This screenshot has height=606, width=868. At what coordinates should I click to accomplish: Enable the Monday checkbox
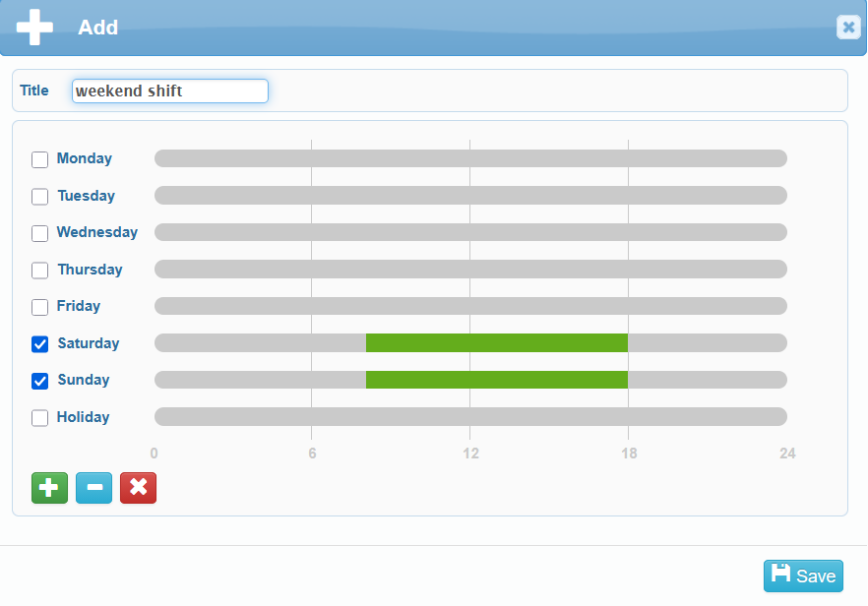(x=40, y=159)
